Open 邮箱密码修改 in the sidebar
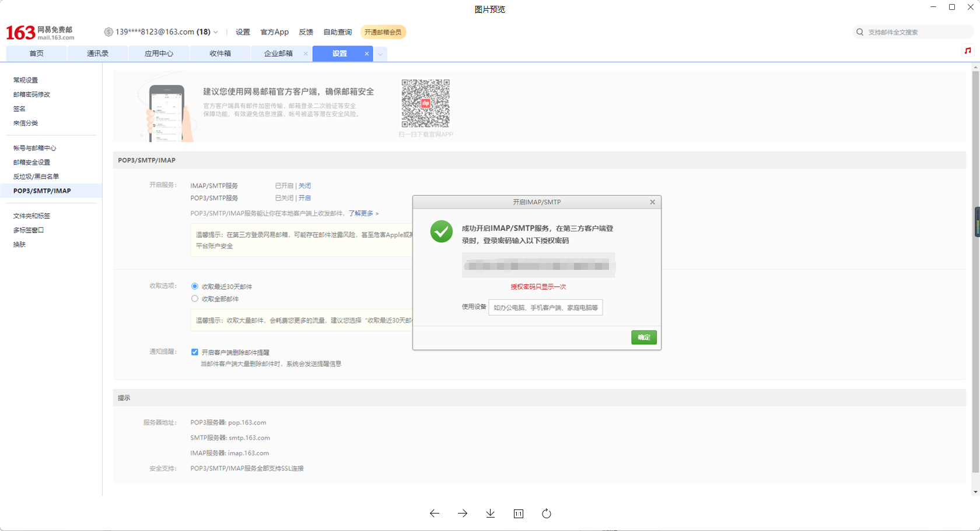980x531 pixels. 32,94
